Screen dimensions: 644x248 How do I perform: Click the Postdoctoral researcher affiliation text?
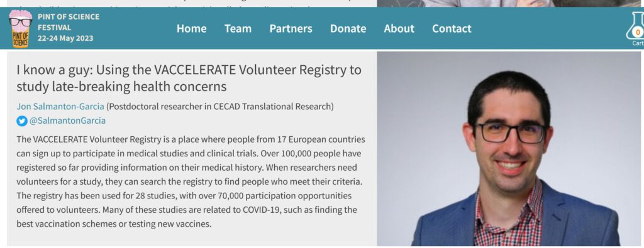click(x=220, y=107)
